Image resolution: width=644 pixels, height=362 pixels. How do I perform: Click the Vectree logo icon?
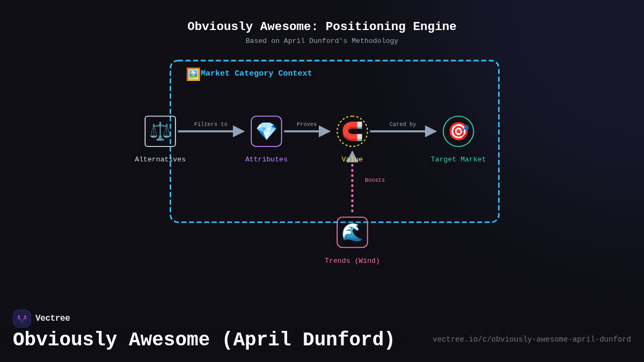pos(22,318)
